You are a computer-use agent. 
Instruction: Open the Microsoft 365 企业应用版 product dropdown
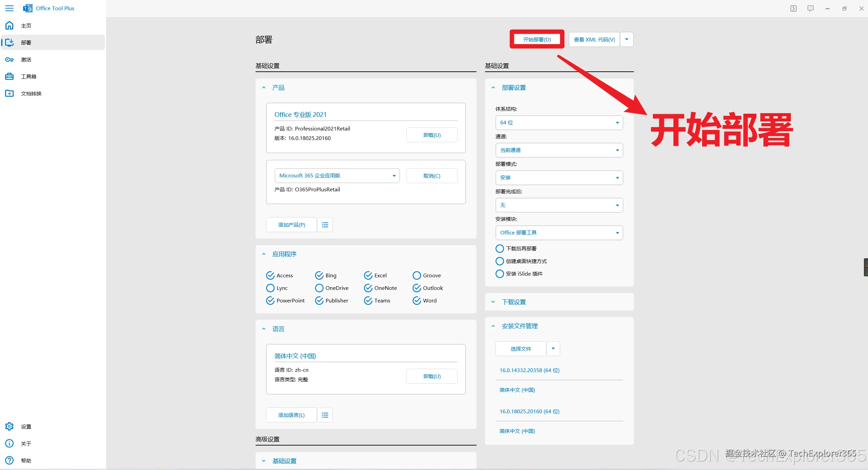coord(337,176)
